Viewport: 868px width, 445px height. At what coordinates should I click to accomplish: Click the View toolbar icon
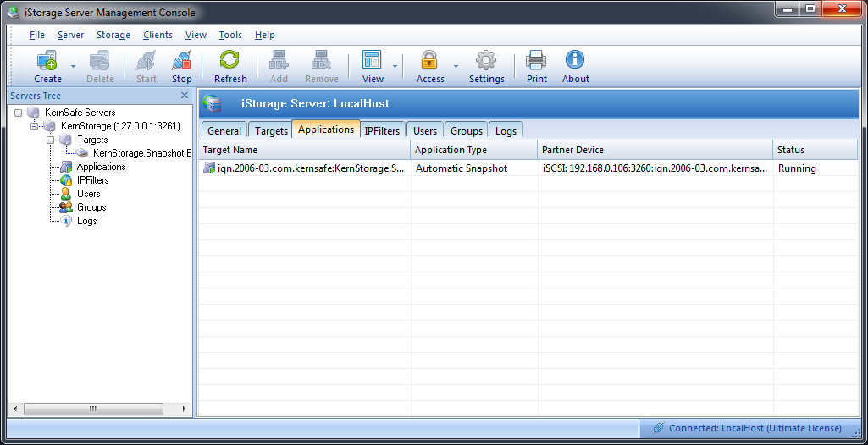372,60
